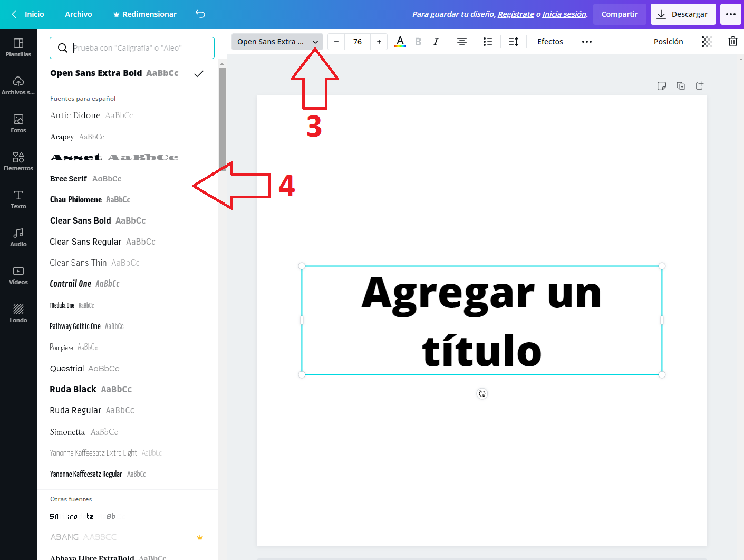Open the Efectos panel

550,42
